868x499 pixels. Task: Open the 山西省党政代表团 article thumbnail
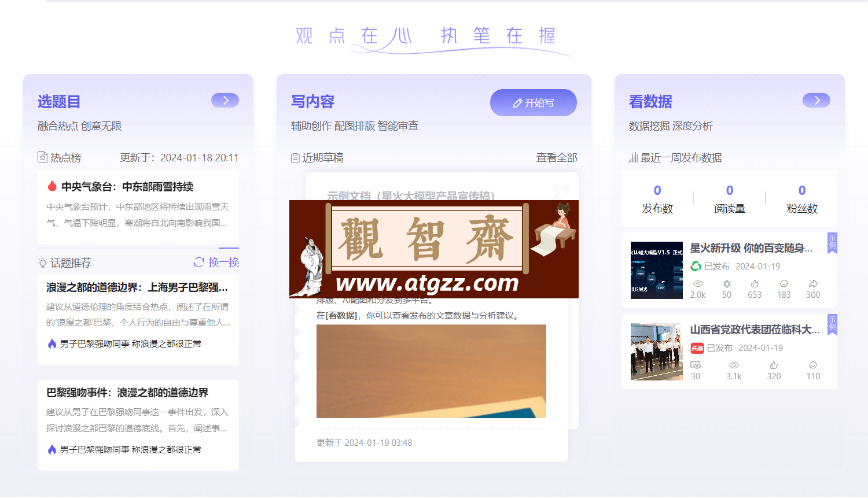[657, 352]
